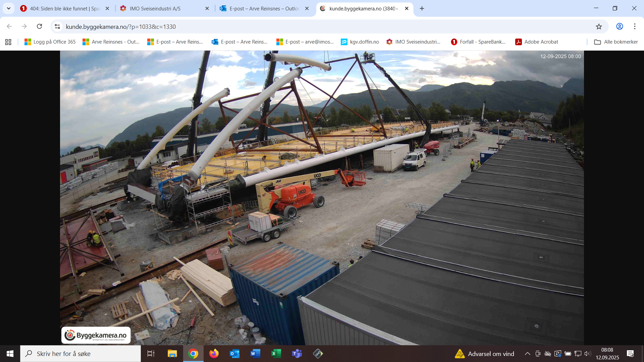This screenshot has height=362, width=644.
Task: Switch to E-post Arve Reinsnes Outlook tab
Action: [x=264, y=8]
